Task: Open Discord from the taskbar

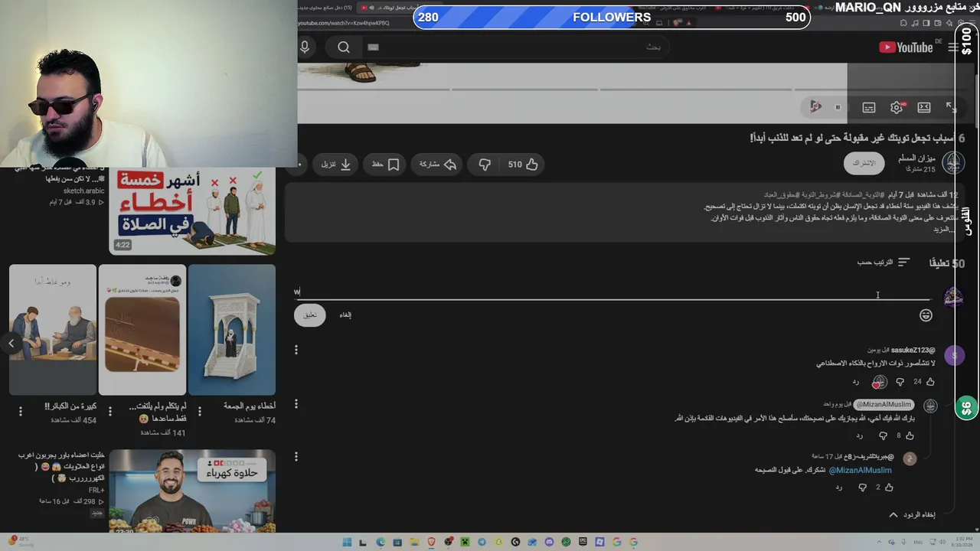Action: tap(549, 543)
